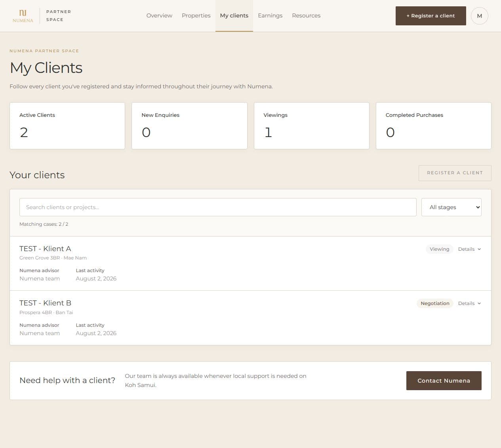Screen dimensions: 501x448
Task: Click Klient B's Numena team advisor value
Action: 40,334
